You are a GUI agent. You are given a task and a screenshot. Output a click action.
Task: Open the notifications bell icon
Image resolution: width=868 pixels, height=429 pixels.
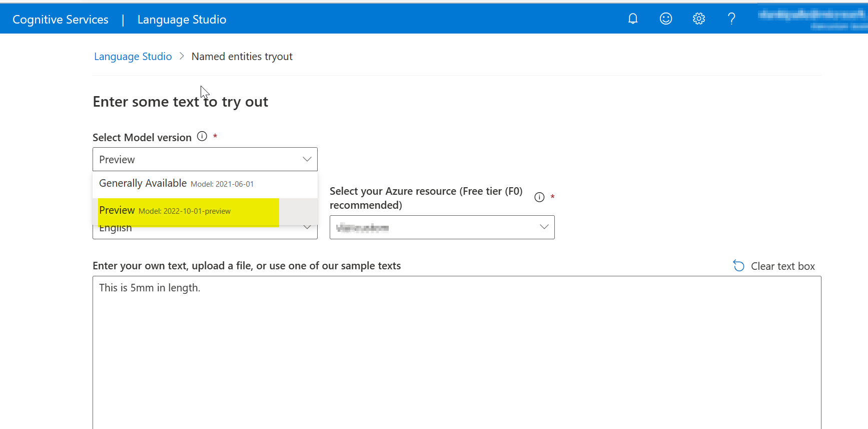click(x=633, y=19)
